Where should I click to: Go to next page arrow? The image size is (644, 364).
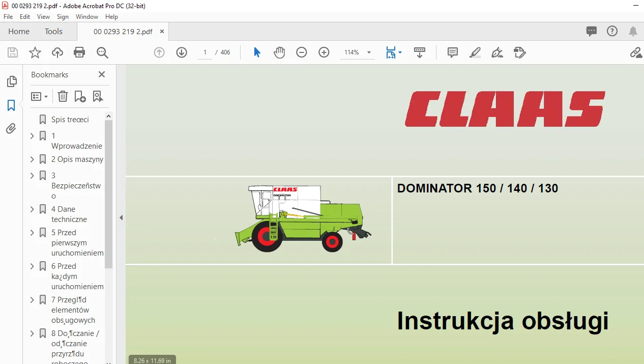click(x=182, y=52)
